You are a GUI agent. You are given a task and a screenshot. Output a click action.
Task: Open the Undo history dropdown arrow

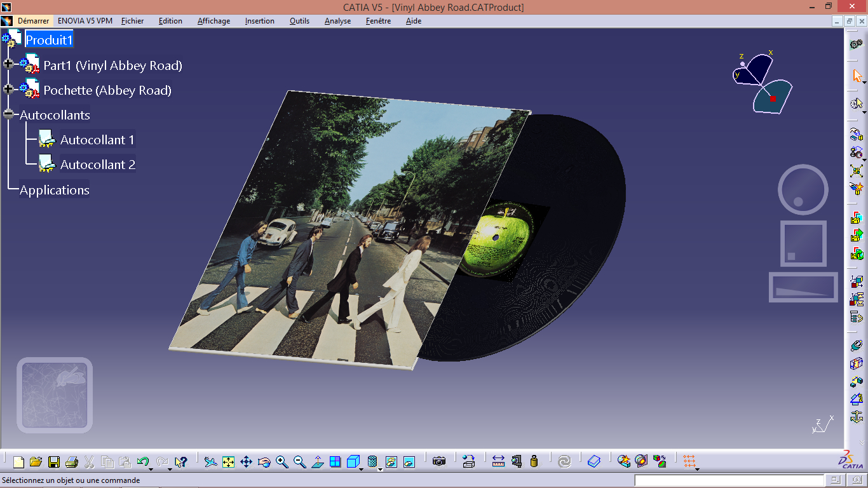(x=151, y=469)
